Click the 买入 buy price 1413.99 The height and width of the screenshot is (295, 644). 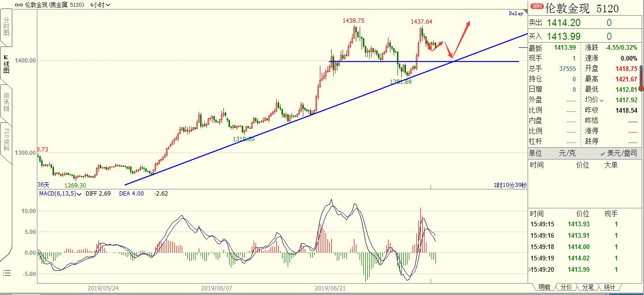564,36
